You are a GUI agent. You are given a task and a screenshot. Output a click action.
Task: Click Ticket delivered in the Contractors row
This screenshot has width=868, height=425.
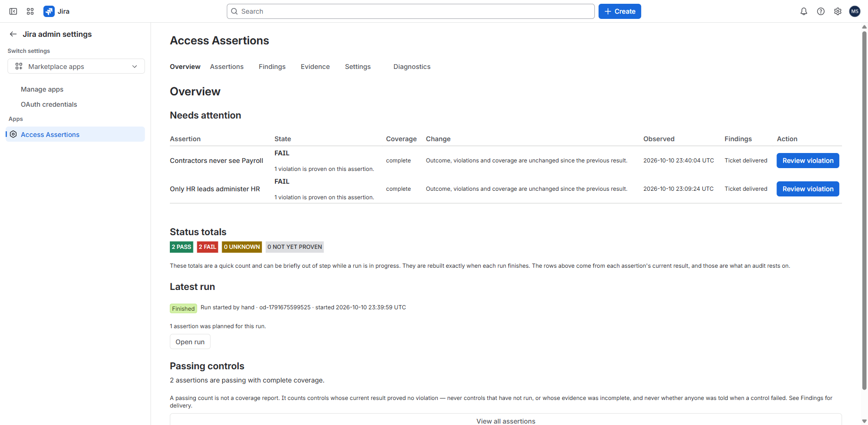(746, 161)
